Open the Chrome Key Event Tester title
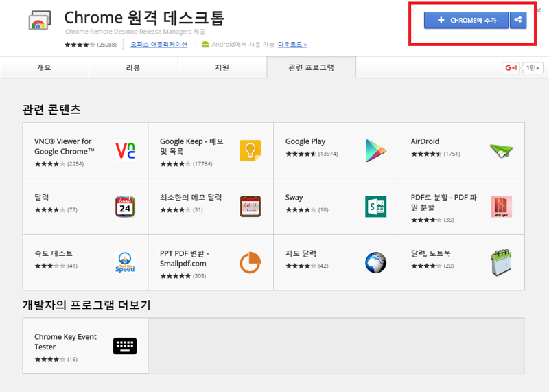 click(x=65, y=342)
